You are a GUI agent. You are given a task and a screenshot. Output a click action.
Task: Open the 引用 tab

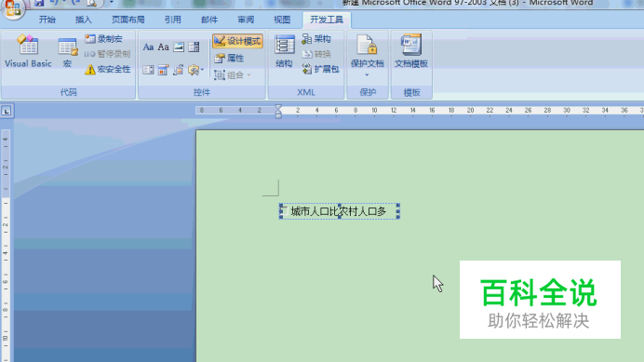tap(173, 20)
